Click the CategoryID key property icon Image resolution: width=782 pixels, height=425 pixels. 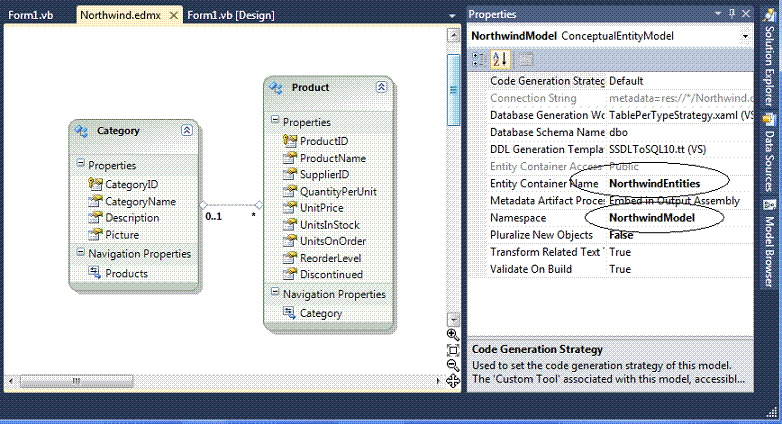[x=95, y=184]
